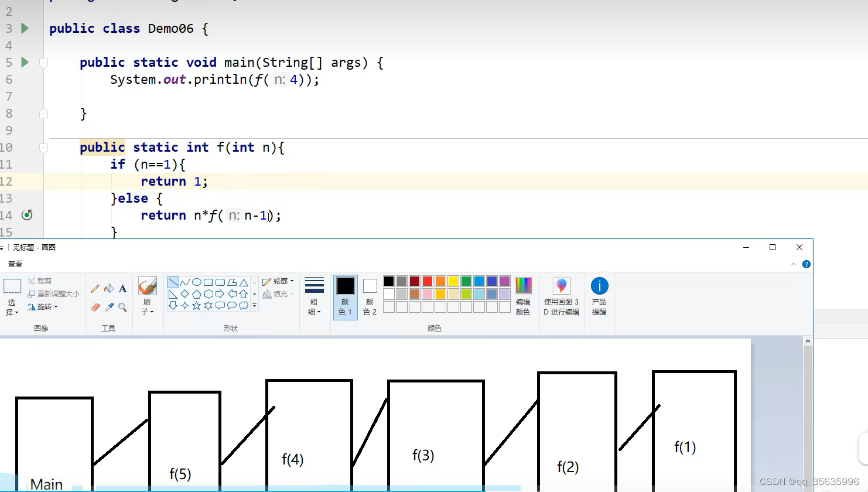The width and height of the screenshot is (868, 492).
Task: Click Product alert (产品提醒) button
Action: (x=599, y=297)
